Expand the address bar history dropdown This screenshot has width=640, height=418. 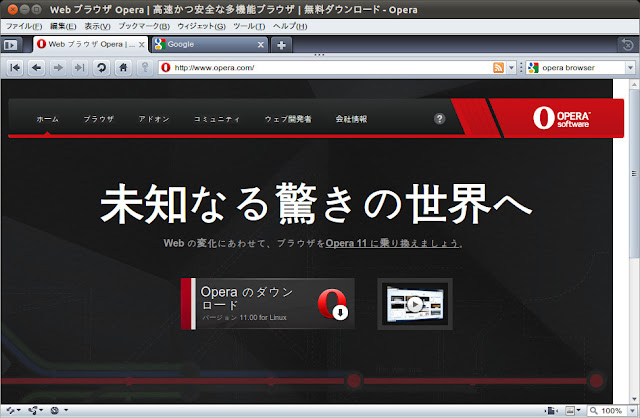click(511, 67)
